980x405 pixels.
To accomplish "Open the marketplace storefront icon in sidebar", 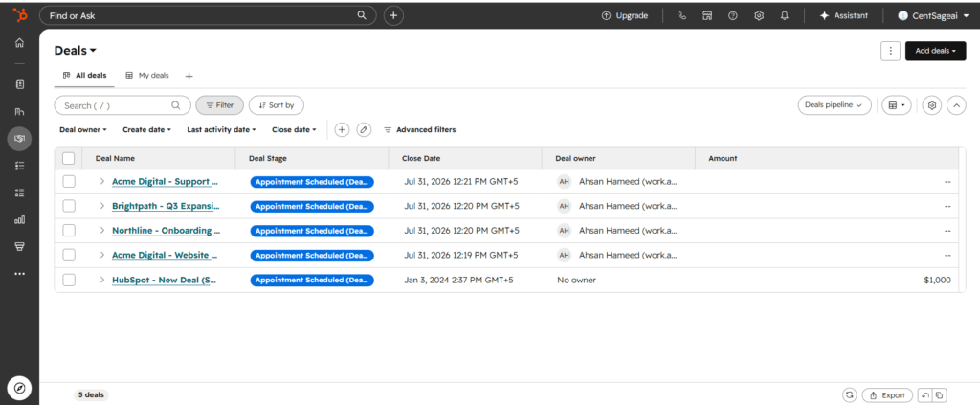I will [19, 247].
